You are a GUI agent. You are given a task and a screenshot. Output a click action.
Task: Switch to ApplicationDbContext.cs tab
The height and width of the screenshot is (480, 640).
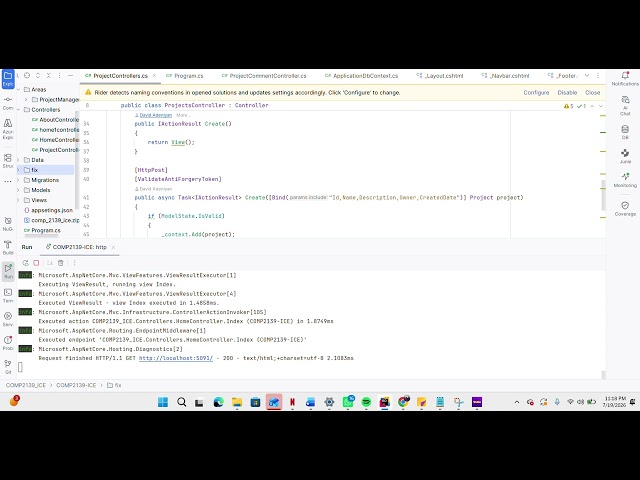(x=361, y=76)
